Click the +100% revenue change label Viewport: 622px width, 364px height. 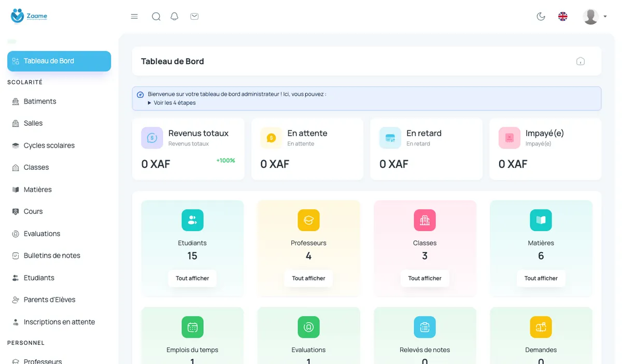coord(225,161)
